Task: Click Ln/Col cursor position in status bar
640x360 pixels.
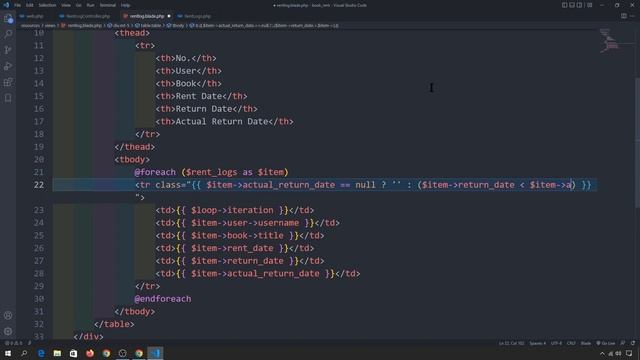Action: [x=511, y=343]
